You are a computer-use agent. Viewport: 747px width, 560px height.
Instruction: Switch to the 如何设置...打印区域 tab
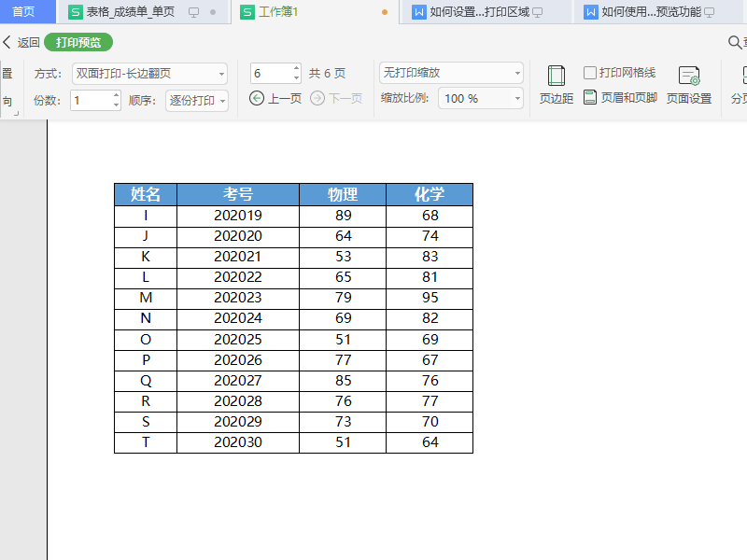(x=485, y=12)
